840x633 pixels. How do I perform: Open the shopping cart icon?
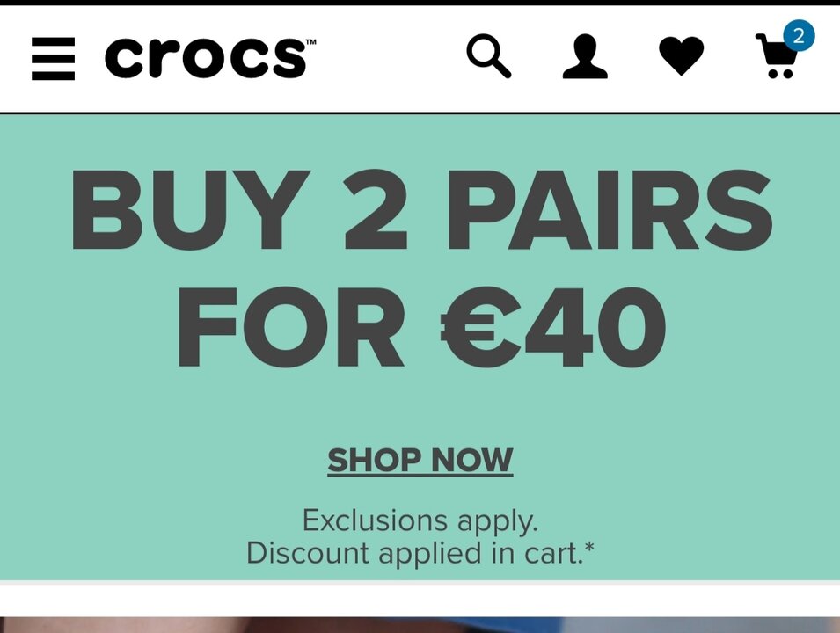777,55
